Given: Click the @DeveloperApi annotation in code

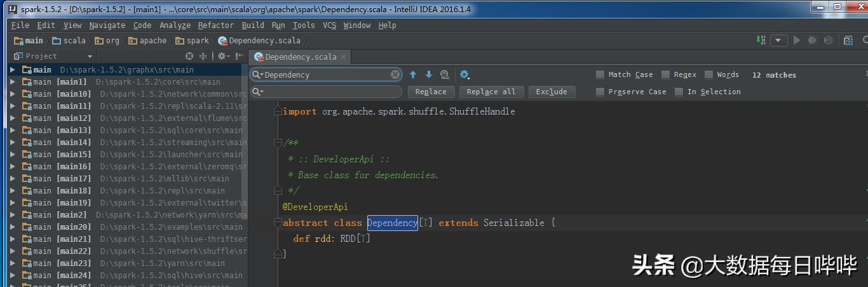Looking at the screenshot, I should [x=315, y=207].
